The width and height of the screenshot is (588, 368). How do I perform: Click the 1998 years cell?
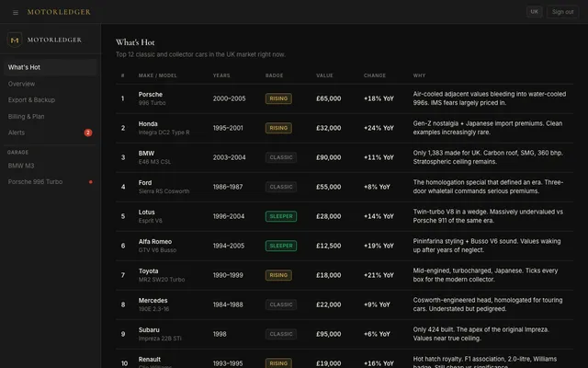(220, 334)
